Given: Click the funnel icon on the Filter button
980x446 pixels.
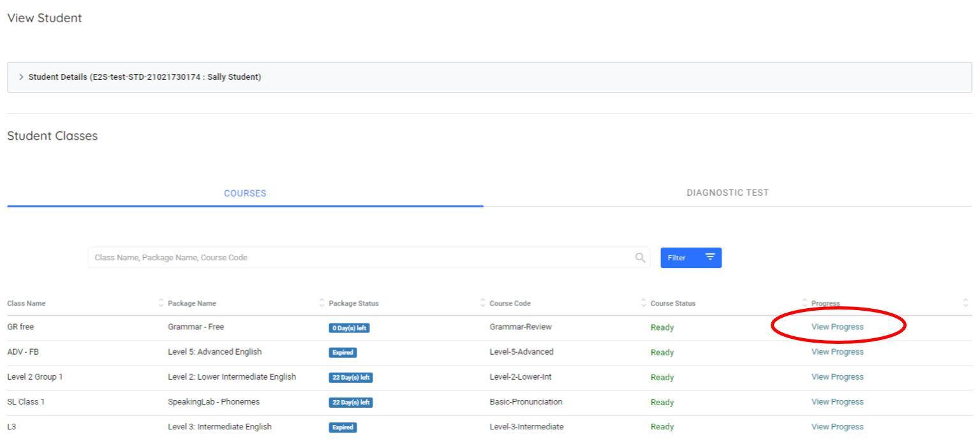Looking at the screenshot, I should (x=710, y=257).
